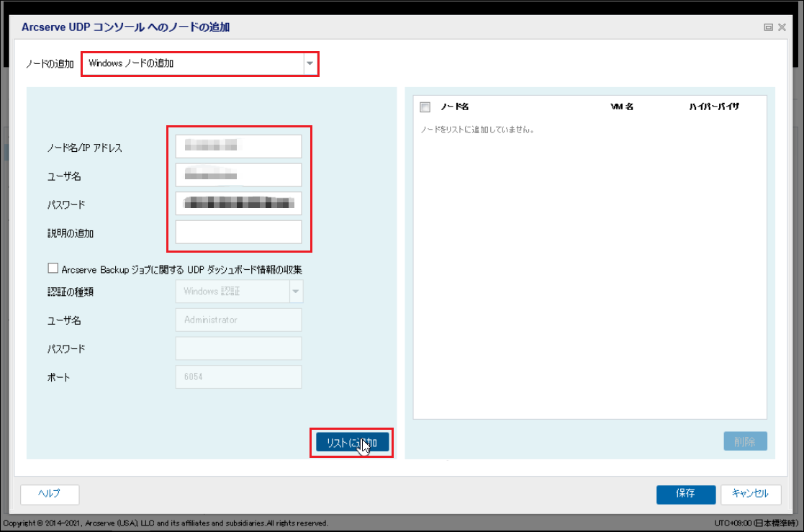Open the ノードの追加 type dropdown
Image resolution: width=804 pixels, height=532 pixels.
point(200,63)
